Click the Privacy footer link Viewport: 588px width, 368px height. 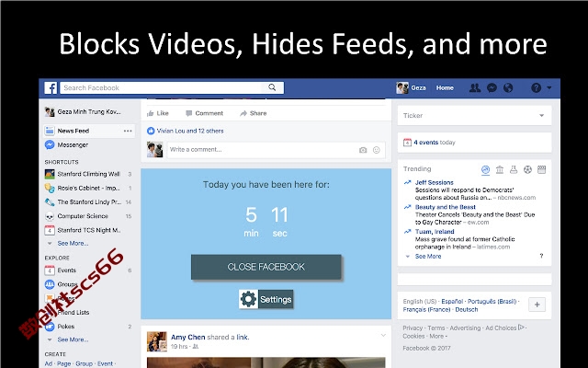click(x=413, y=328)
